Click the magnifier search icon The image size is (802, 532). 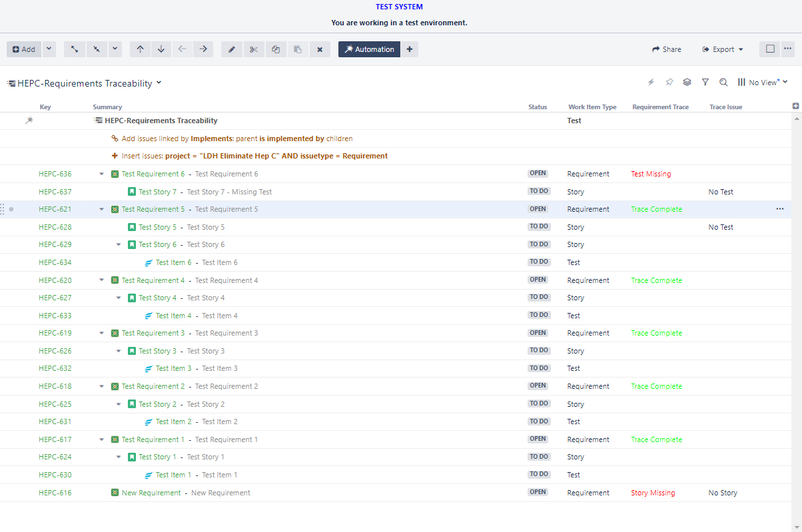(x=723, y=83)
